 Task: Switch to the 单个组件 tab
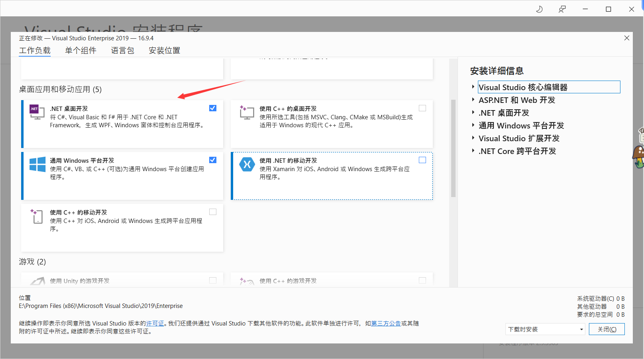coord(81,51)
